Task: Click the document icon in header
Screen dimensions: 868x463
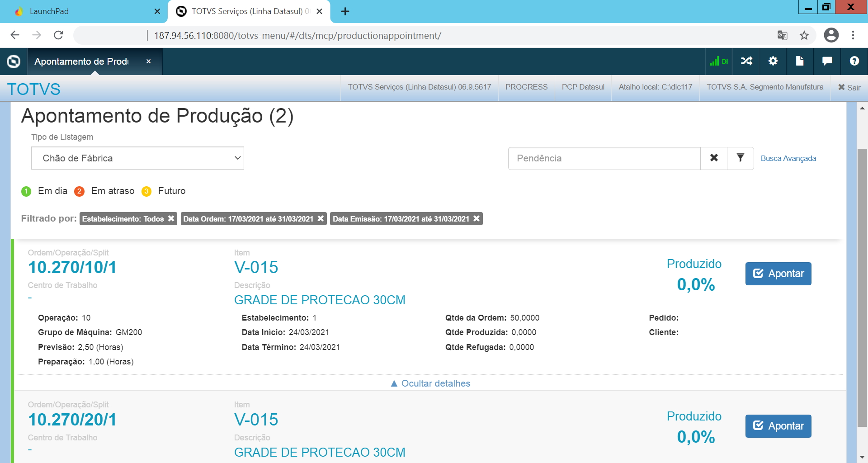Action: coord(800,61)
